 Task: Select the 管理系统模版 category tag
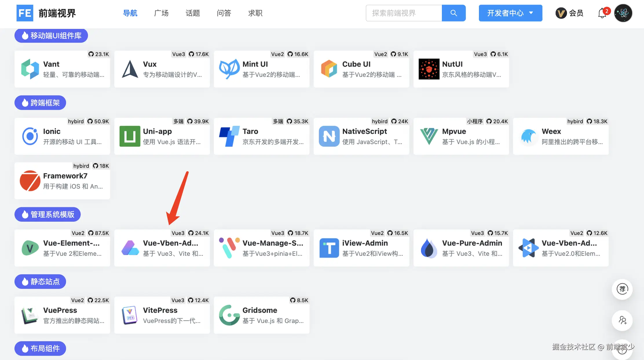47,214
